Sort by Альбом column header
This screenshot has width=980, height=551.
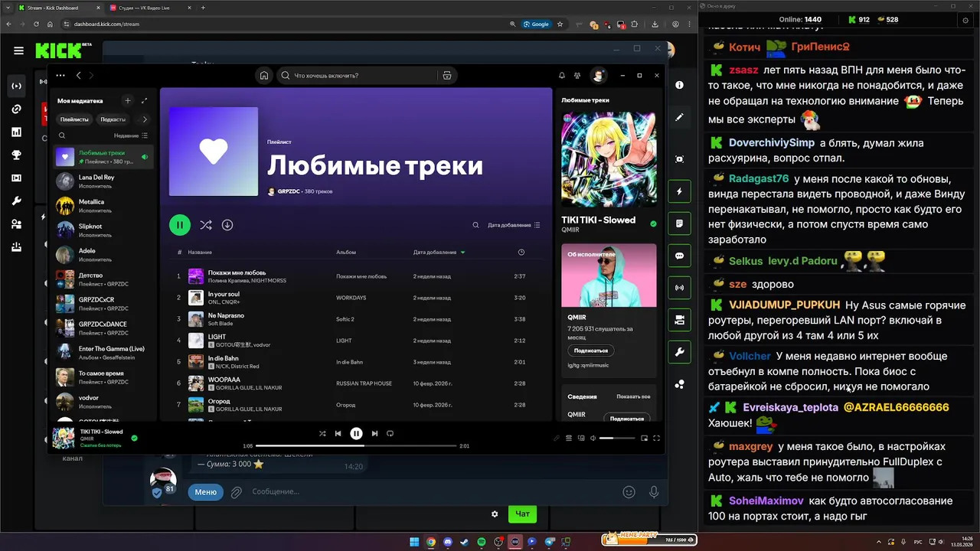(346, 252)
